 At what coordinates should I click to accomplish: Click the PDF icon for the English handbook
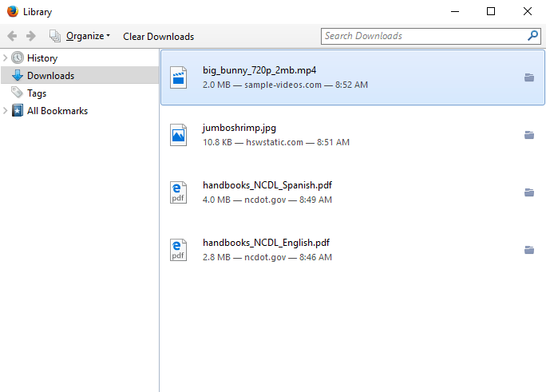179,250
